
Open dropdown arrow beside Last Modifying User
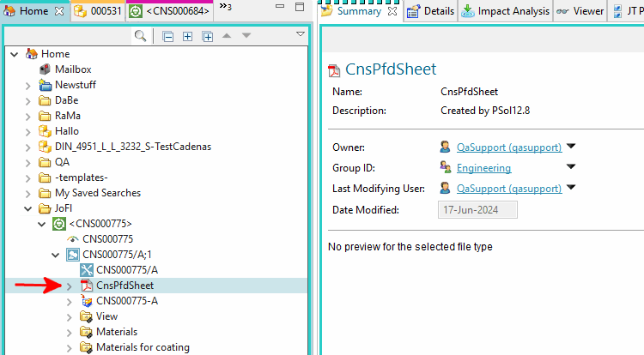571,187
